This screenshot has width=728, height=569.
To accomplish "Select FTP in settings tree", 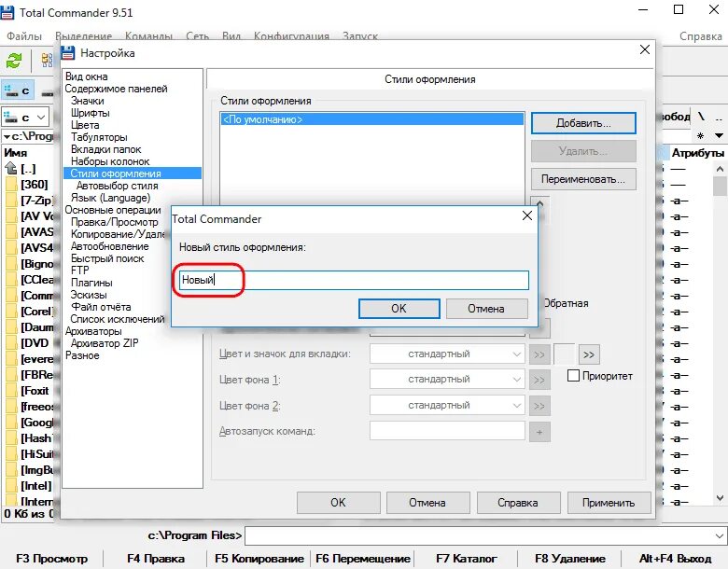I will click(x=79, y=271).
